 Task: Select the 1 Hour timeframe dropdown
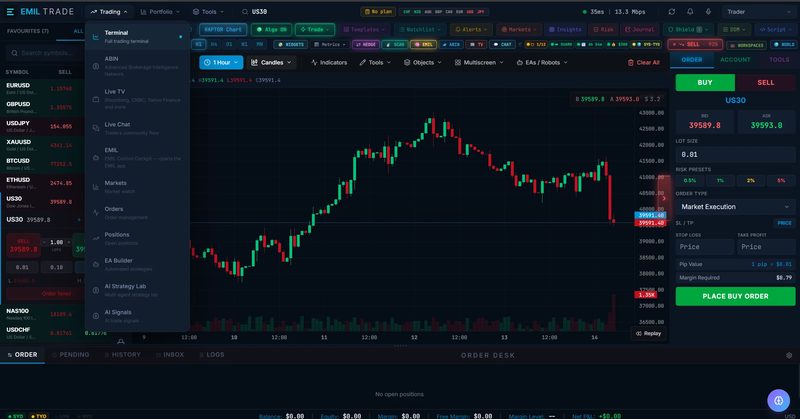pyautogui.click(x=221, y=62)
